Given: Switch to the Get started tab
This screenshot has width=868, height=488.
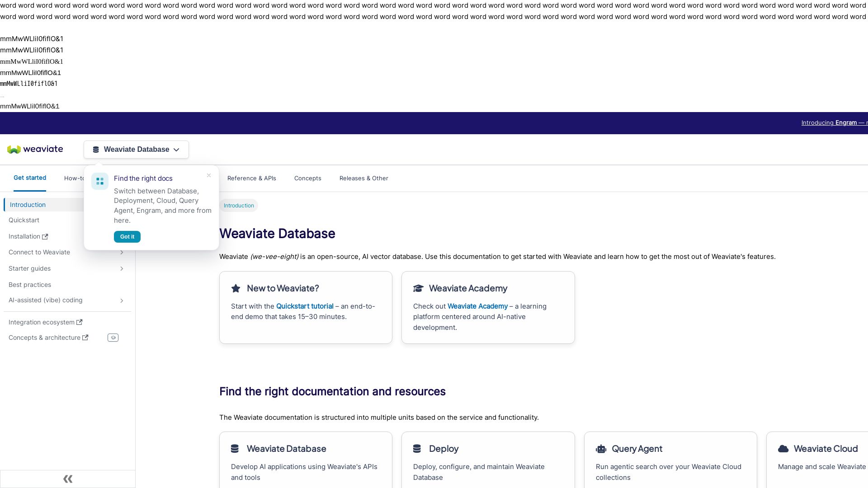Looking at the screenshot, I should (30, 178).
